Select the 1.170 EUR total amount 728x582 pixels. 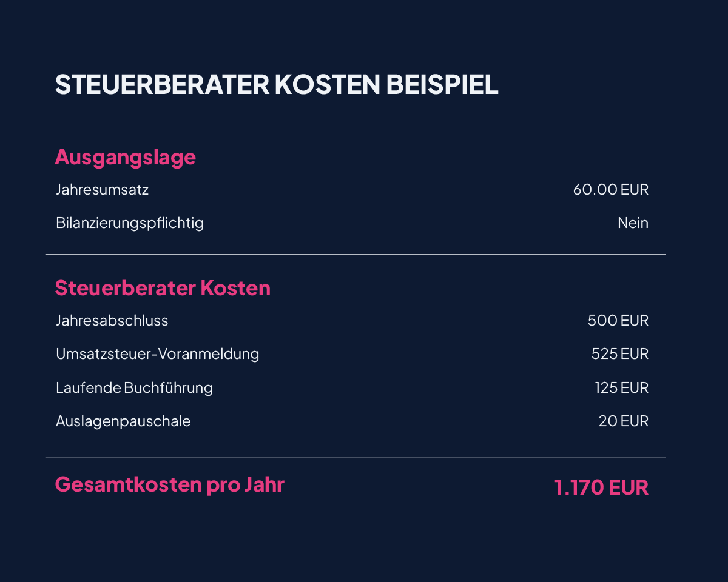point(601,487)
